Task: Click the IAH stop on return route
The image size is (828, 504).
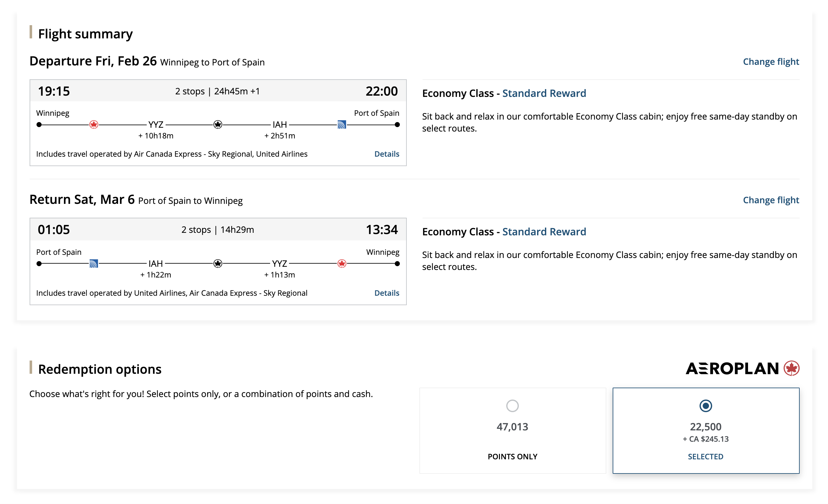Action: point(156,264)
